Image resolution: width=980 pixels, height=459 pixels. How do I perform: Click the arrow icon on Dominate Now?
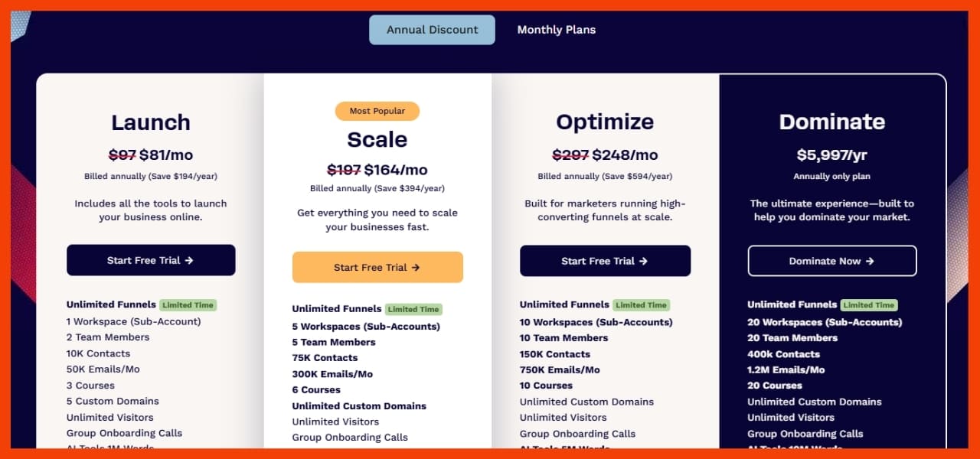tap(871, 260)
